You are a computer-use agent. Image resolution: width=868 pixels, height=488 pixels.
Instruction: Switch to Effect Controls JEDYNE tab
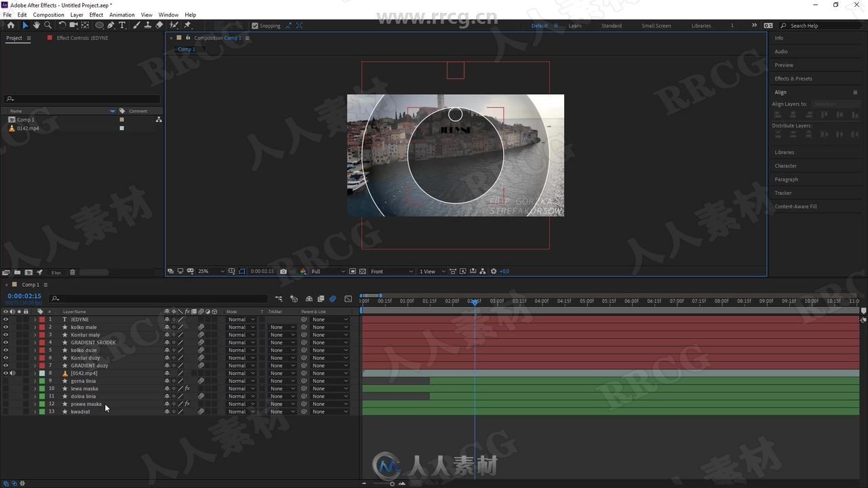(x=82, y=38)
